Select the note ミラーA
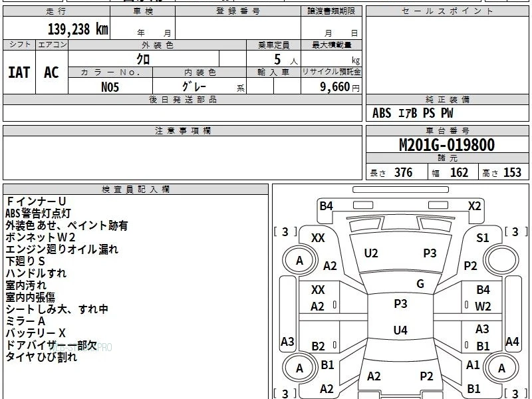This screenshot has width=532, height=399. click(x=25, y=321)
